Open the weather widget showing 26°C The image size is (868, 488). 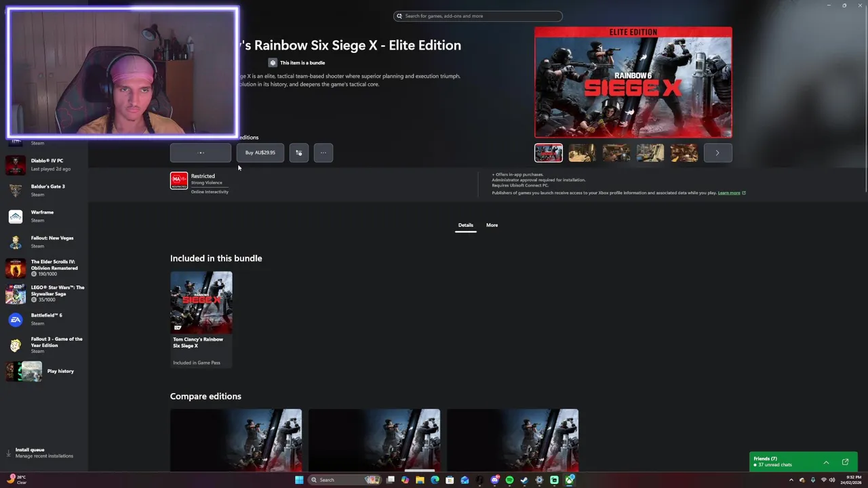coord(18,480)
